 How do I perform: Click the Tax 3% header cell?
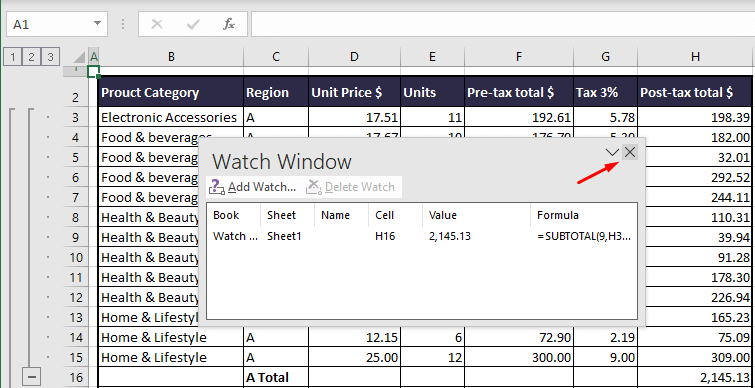(605, 92)
